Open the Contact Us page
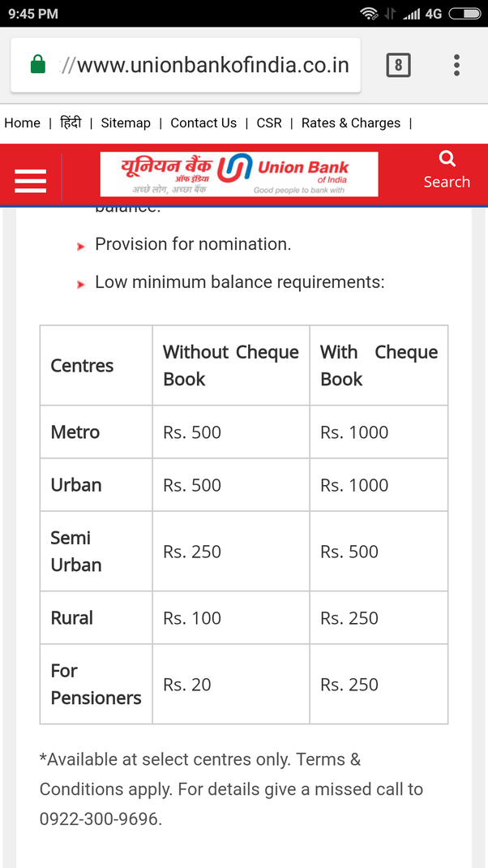 click(x=203, y=123)
